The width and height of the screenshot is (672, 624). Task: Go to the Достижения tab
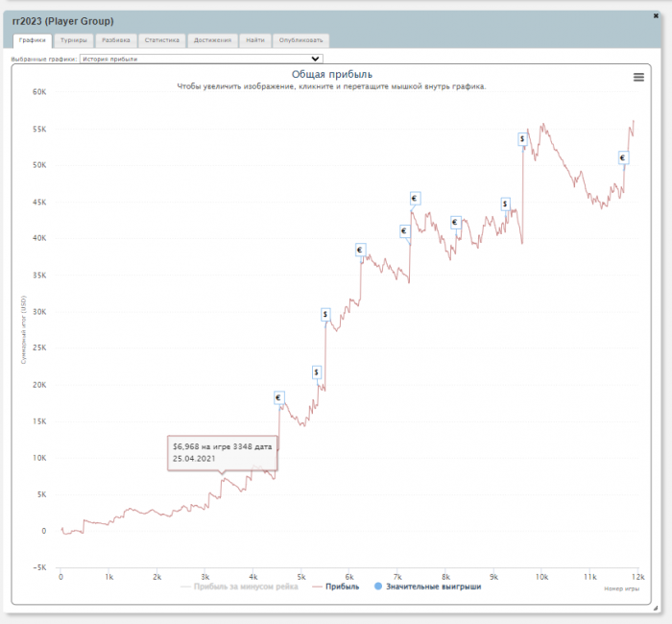(212, 40)
